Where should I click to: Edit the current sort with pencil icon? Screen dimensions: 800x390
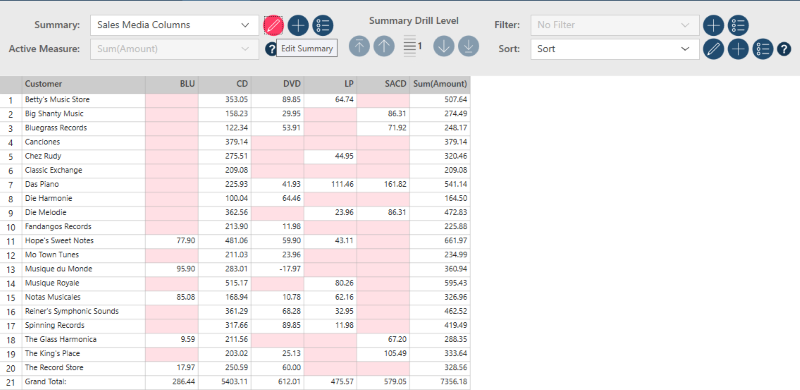pyautogui.click(x=713, y=49)
